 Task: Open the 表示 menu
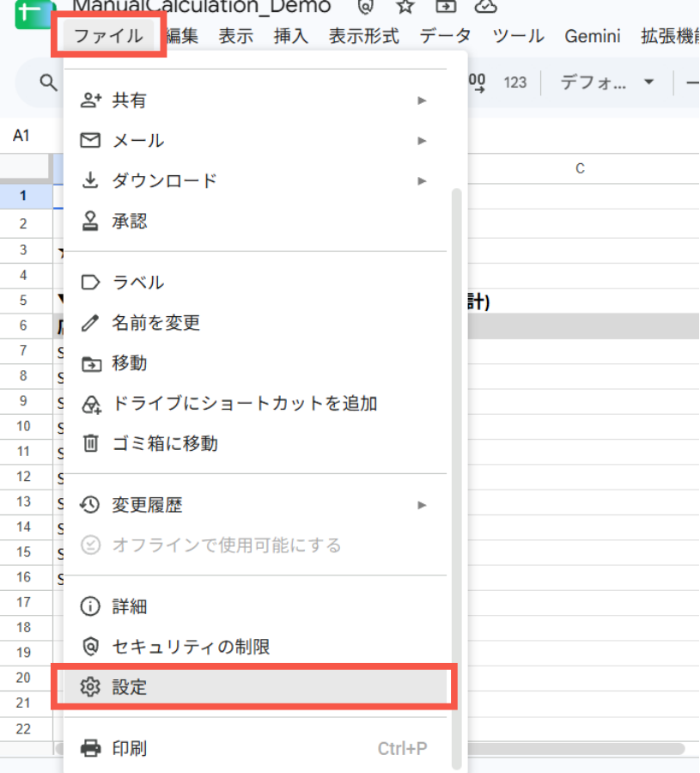tap(236, 36)
